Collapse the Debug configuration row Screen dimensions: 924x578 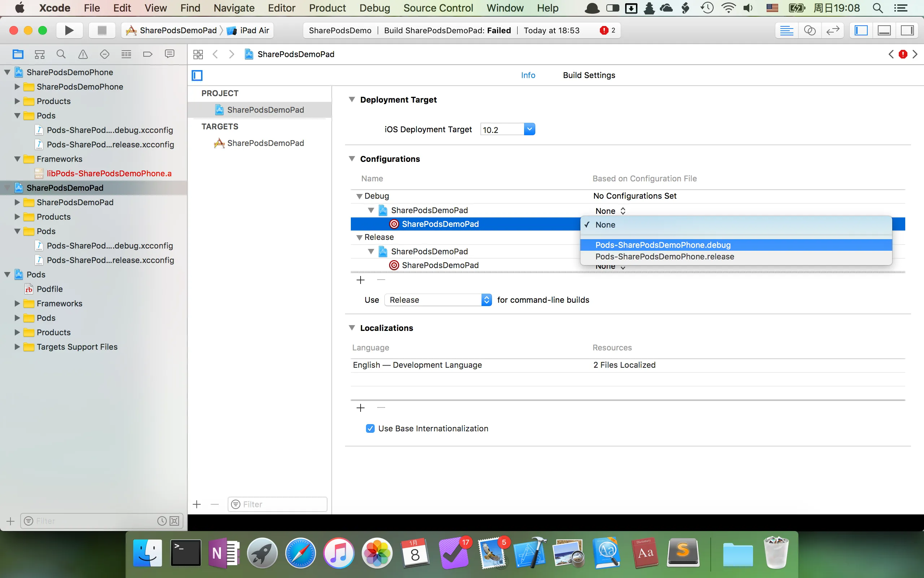pos(359,196)
